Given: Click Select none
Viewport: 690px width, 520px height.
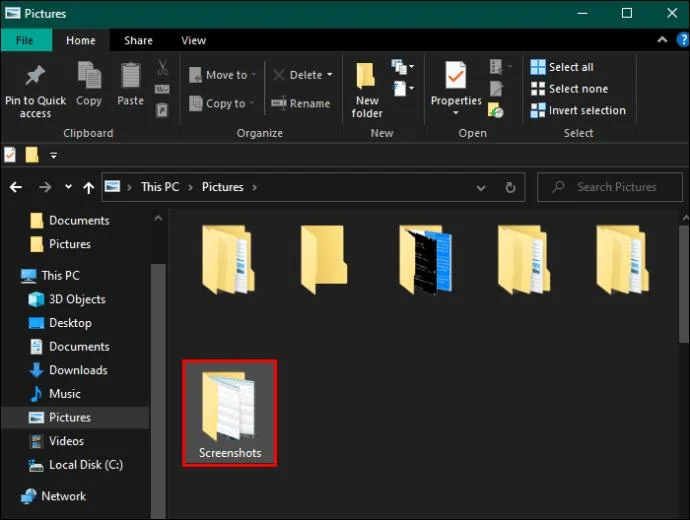Looking at the screenshot, I should point(569,89).
